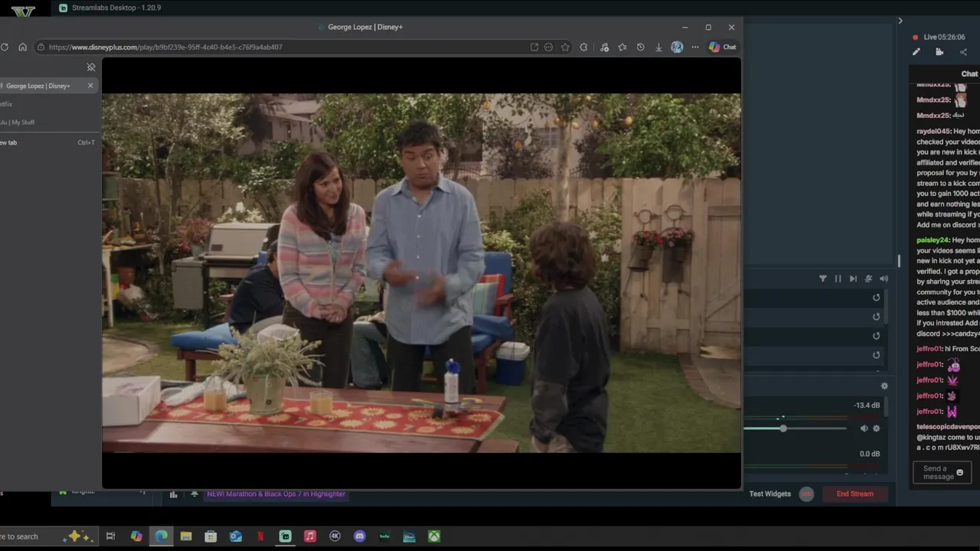Go to browser home page
This screenshot has width=980, height=551.
[x=22, y=47]
